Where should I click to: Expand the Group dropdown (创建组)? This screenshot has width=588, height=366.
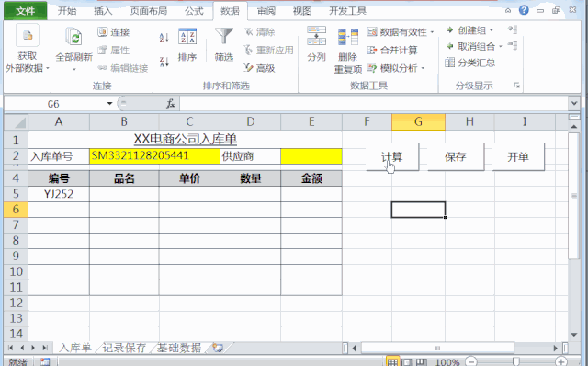click(492, 30)
